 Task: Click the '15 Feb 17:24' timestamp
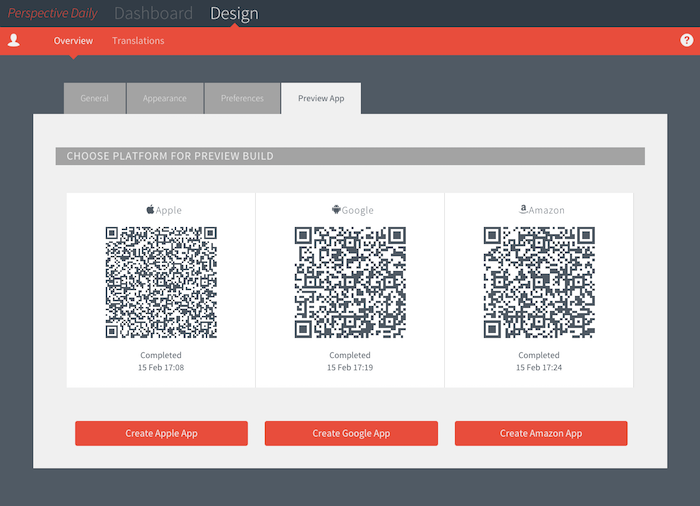(x=539, y=368)
